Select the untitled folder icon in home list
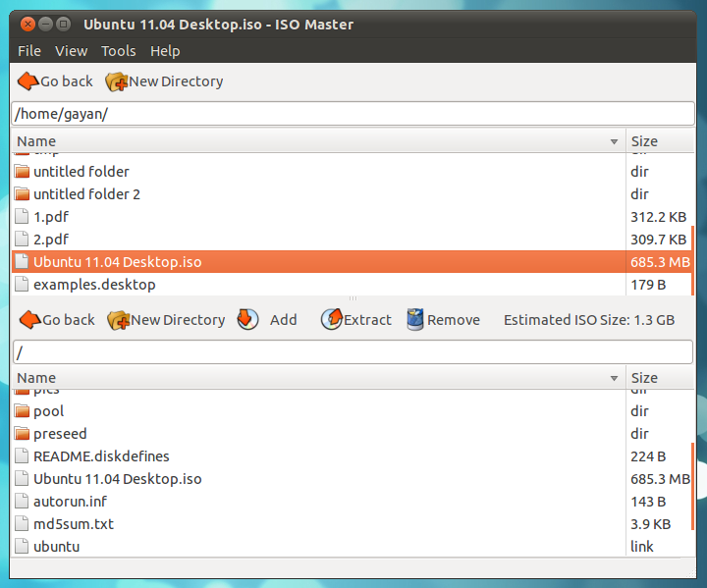Image resolution: width=707 pixels, height=588 pixels. pyautogui.click(x=22, y=172)
